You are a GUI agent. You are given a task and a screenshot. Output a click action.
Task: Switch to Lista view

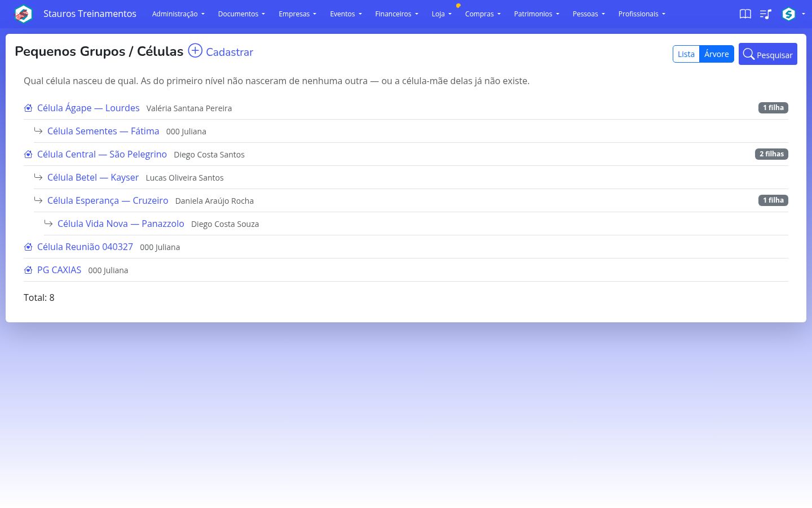click(686, 54)
